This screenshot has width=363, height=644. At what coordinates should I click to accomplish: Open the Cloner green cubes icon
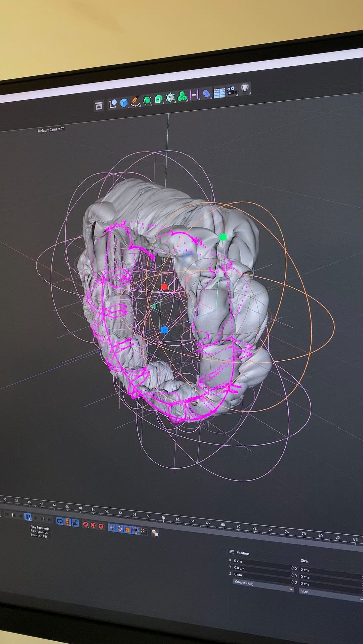pyautogui.click(x=183, y=97)
